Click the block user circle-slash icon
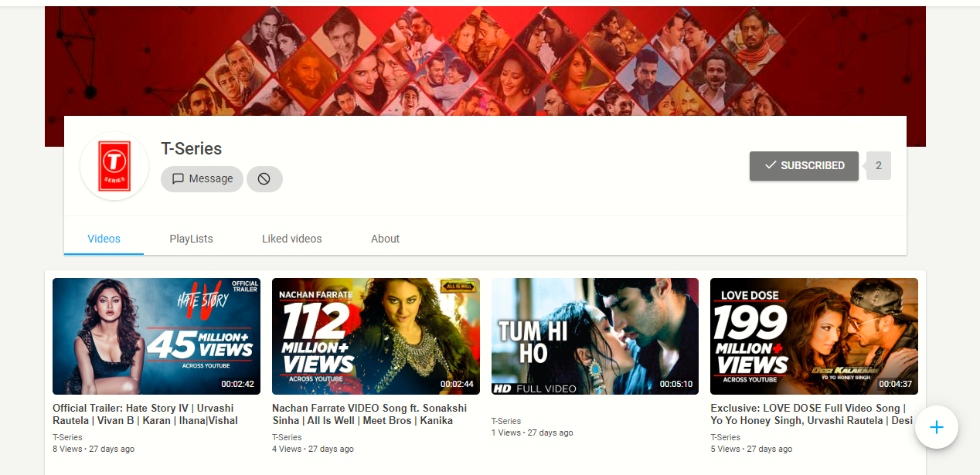980x475 pixels. [x=264, y=179]
